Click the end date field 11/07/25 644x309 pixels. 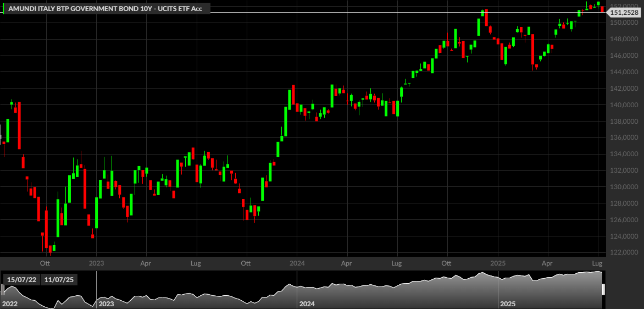coord(59,280)
